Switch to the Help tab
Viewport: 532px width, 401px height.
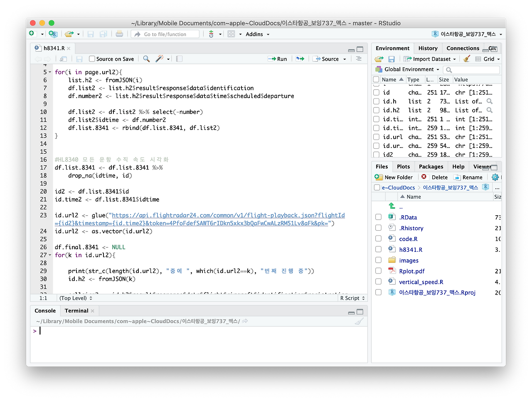458,167
